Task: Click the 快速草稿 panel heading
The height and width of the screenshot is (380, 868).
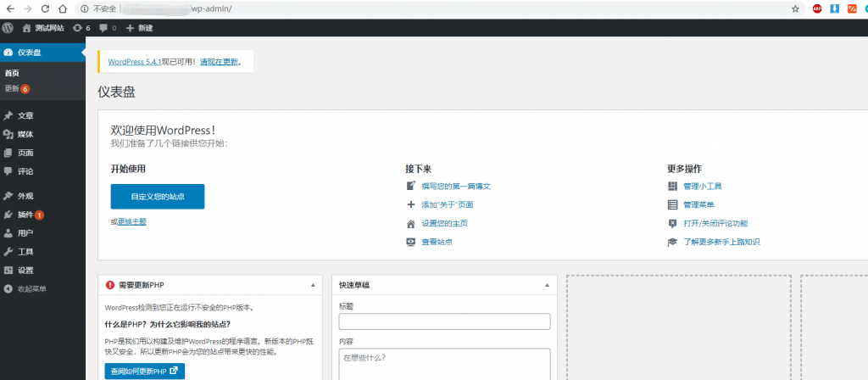Action: [354, 285]
